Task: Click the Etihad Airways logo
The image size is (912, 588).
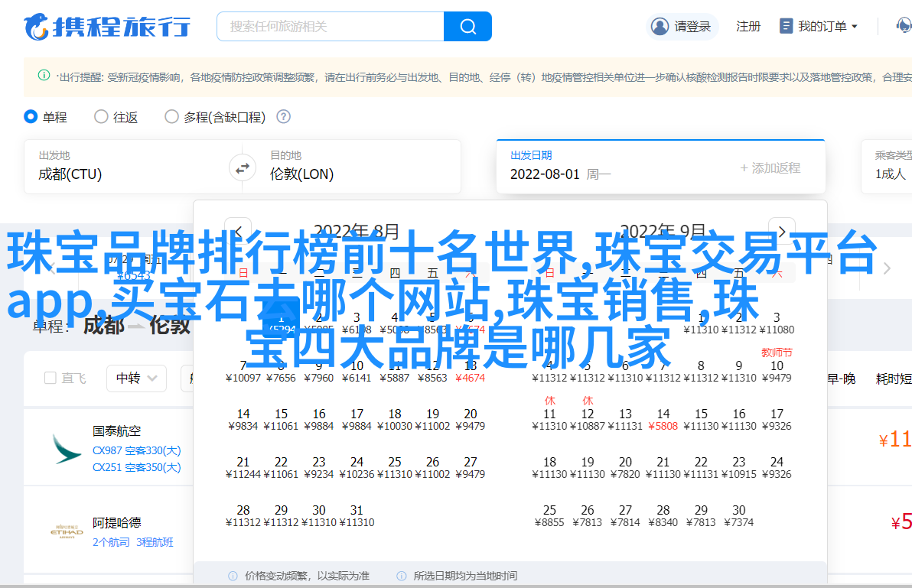Action: pos(67,531)
